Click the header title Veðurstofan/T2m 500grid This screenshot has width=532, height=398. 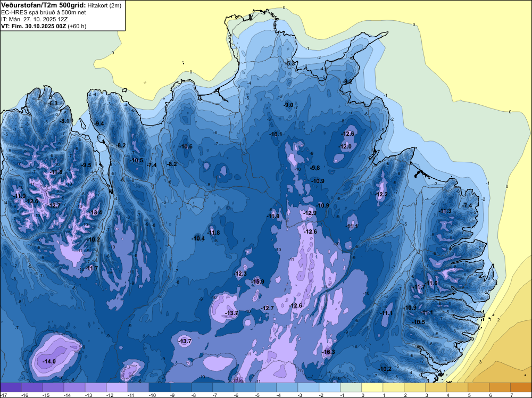(44, 5)
